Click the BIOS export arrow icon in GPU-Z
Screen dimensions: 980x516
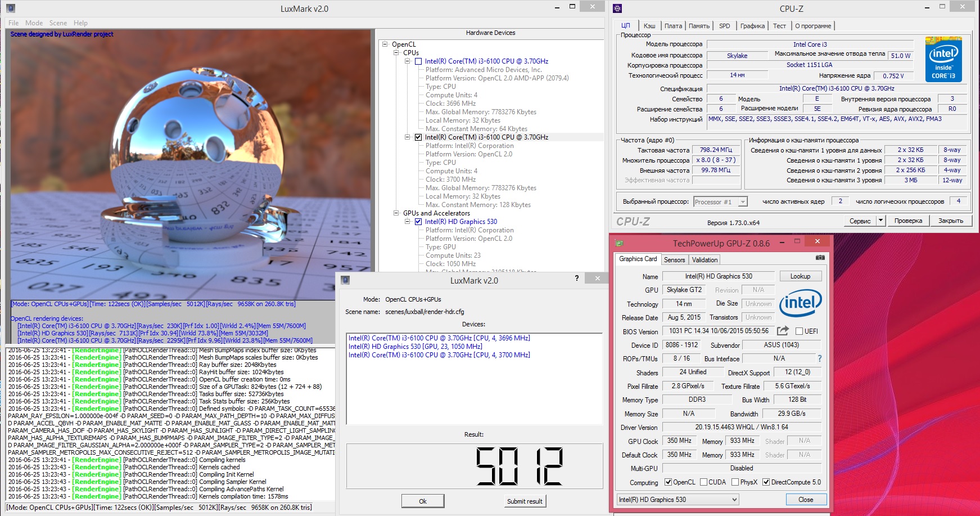click(783, 331)
